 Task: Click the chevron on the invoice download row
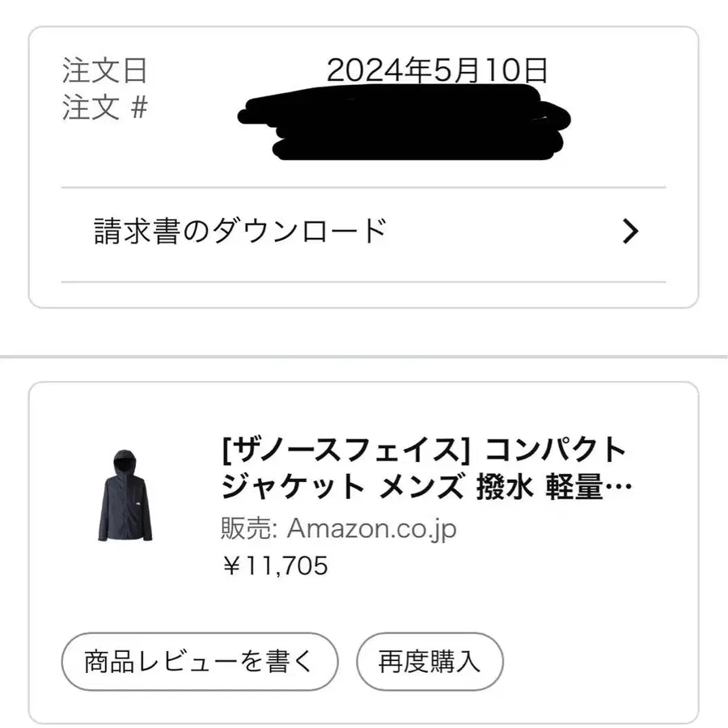point(630,232)
